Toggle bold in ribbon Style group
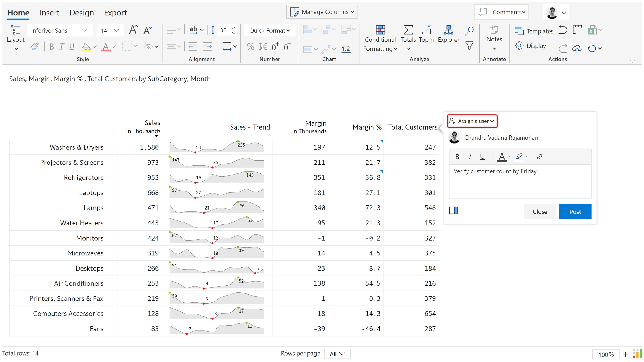This screenshot has height=362, width=644. pos(51,46)
